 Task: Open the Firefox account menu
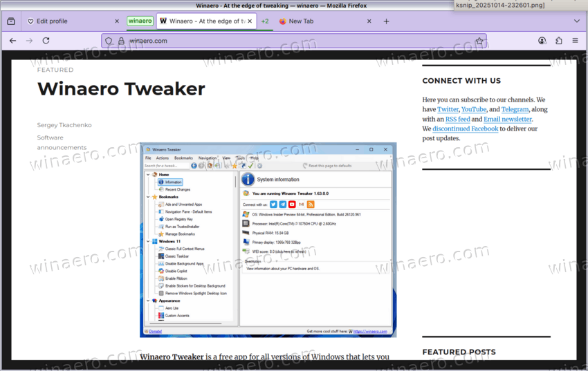coord(542,41)
